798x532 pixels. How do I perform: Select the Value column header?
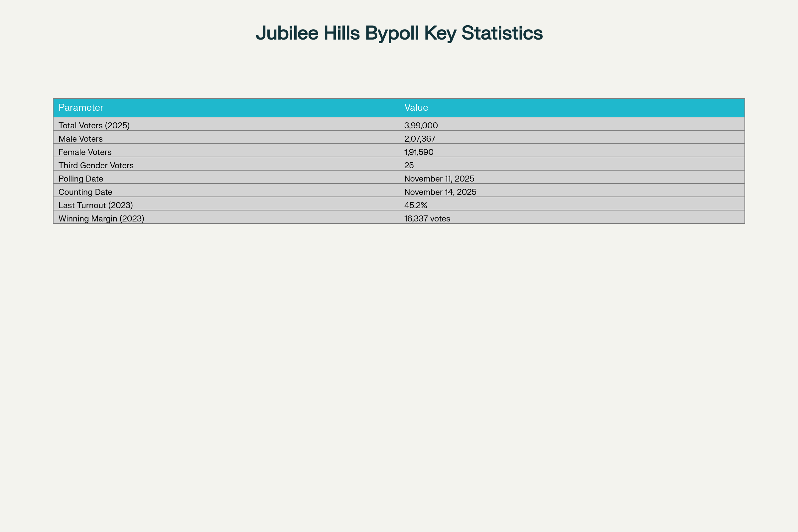tap(416, 107)
